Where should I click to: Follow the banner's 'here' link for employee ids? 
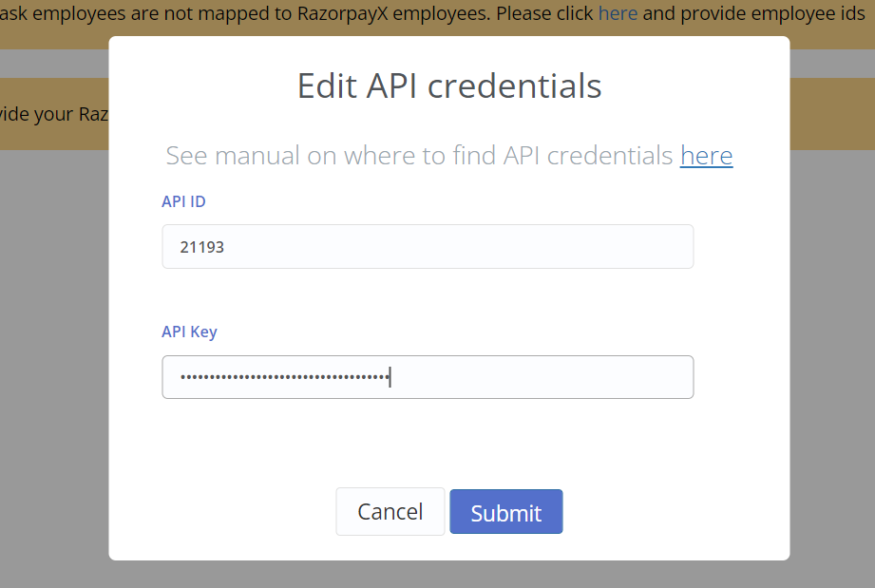pos(618,14)
